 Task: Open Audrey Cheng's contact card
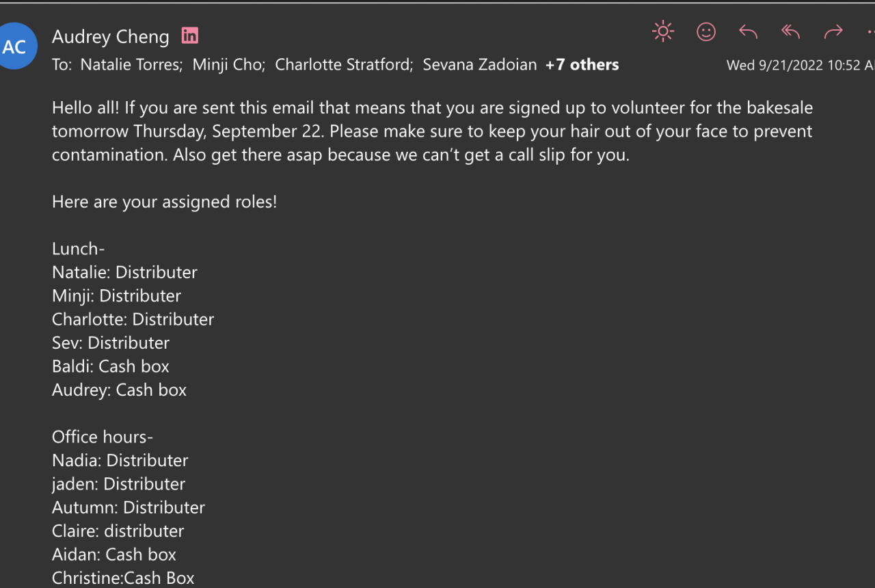[111, 36]
